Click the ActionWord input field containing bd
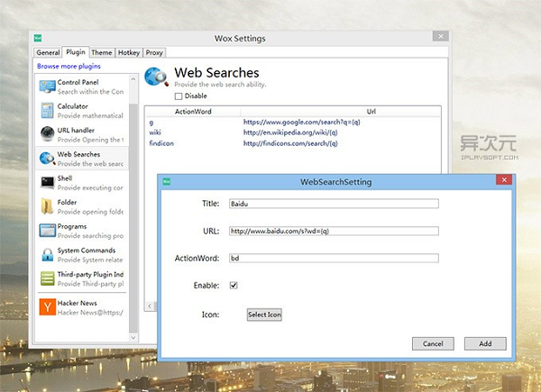541x392 pixels. click(334, 258)
